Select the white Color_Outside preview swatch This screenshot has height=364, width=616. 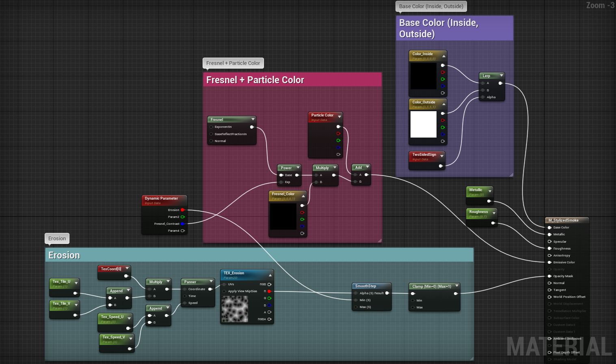pos(424,124)
